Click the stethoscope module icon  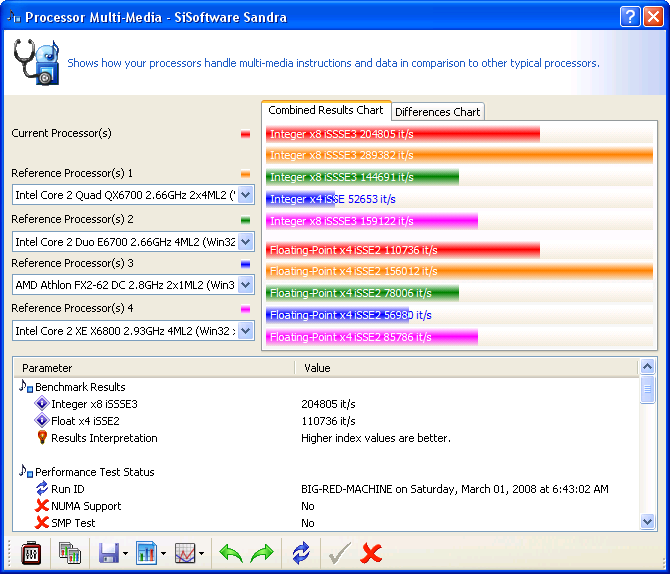click(x=35, y=62)
